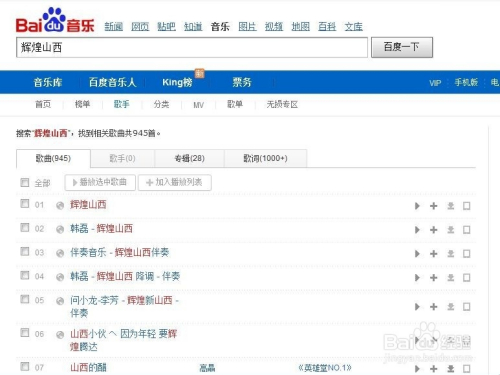Viewport: 500px width, 375px height.
Task: Play song 07 山西的醋
Action: tap(417, 369)
